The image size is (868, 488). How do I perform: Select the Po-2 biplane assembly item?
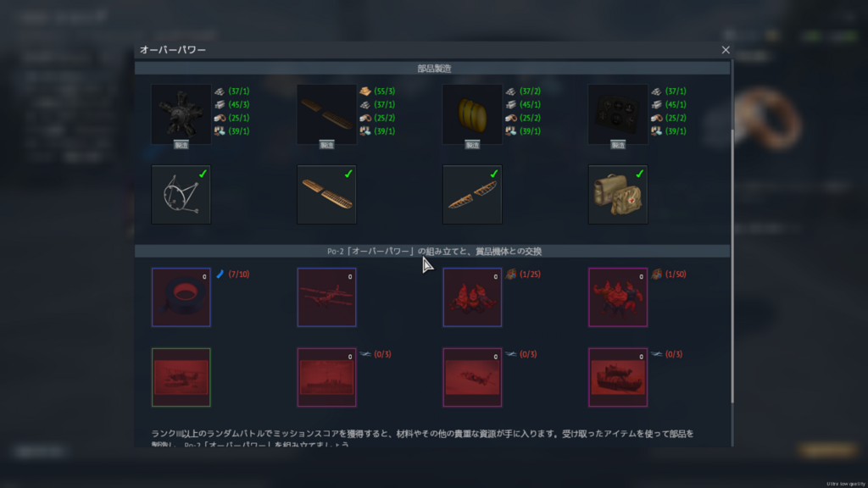[326, 297]
